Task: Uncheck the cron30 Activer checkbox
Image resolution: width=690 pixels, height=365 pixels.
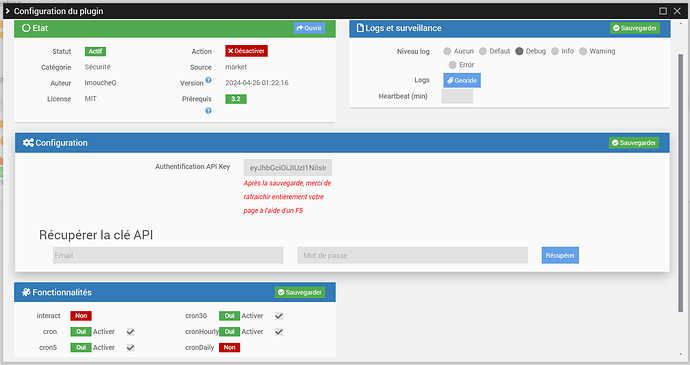Action: click(x=279, y=316)
